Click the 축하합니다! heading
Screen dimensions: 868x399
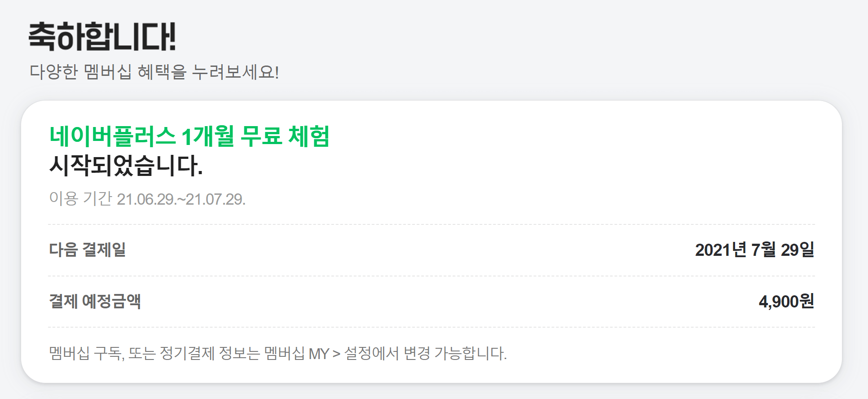coord(102,36)
